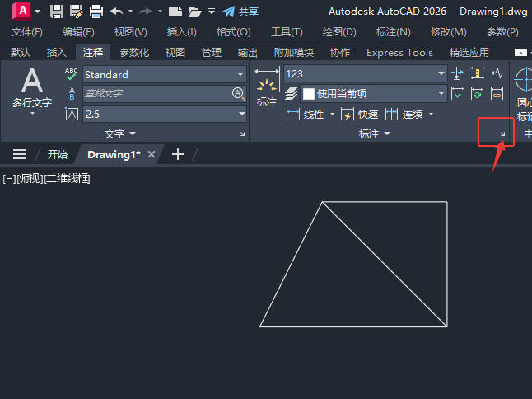Screen dimensions: 532x399
Task: Expand the Redo history dropdown arrow
Action: point(160,12)
